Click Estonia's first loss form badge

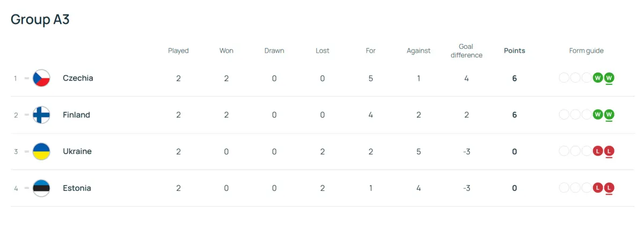click(x=597, y=188)
